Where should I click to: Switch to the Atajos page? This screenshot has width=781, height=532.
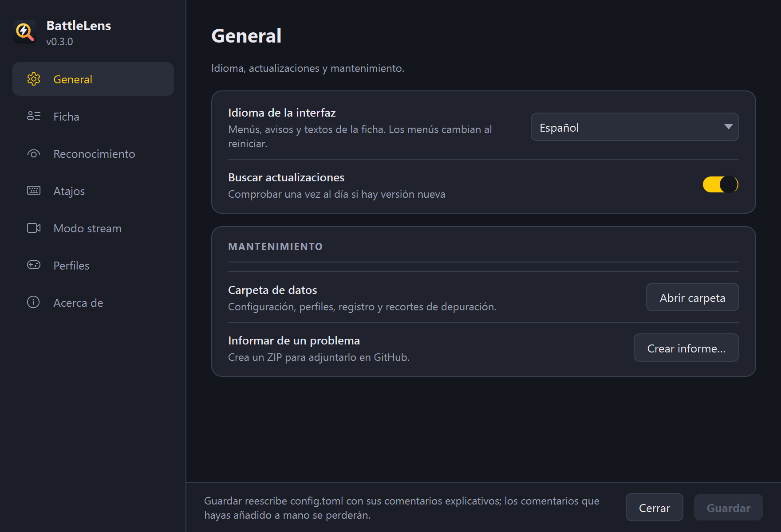[x=93, y=191]
